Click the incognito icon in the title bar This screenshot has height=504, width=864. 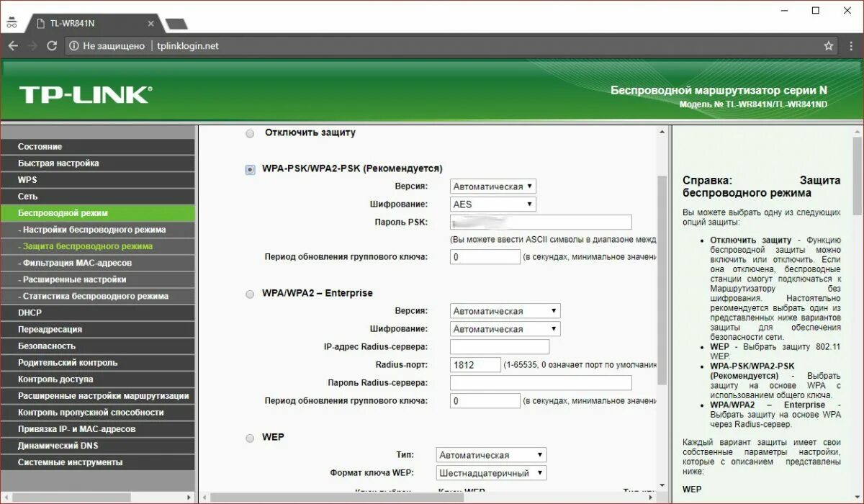click(12, 23)
